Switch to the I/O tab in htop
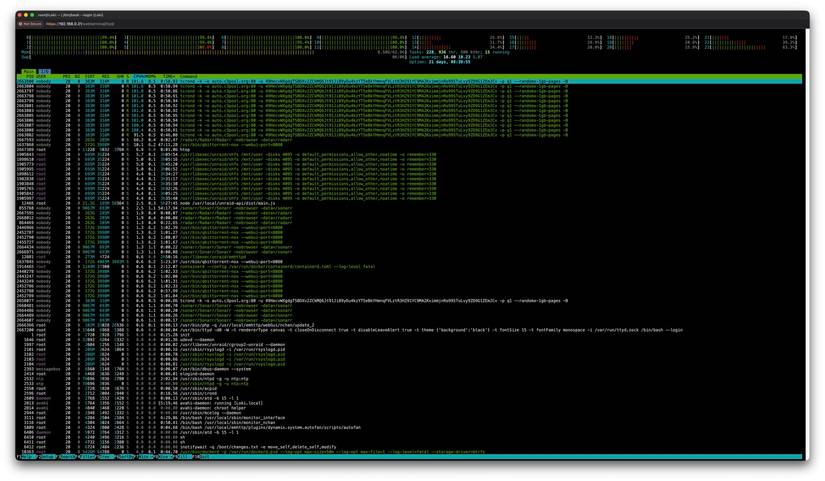 pos(45,72)
